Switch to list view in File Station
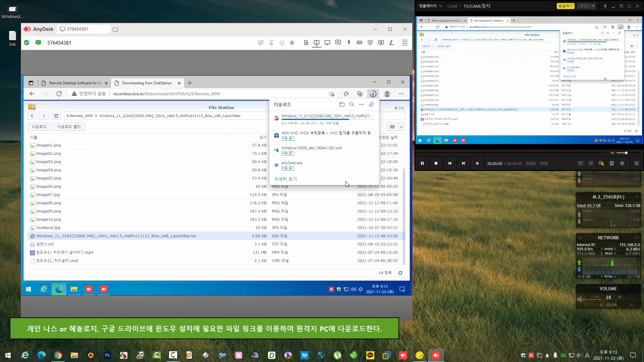Viewport: 644px width, 362px height. coord(392,127)
